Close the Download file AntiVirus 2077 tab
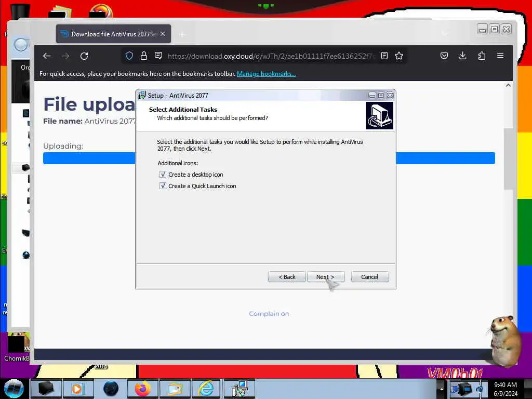The height and width of the screenshot is (399, 532). coord(163,34)
